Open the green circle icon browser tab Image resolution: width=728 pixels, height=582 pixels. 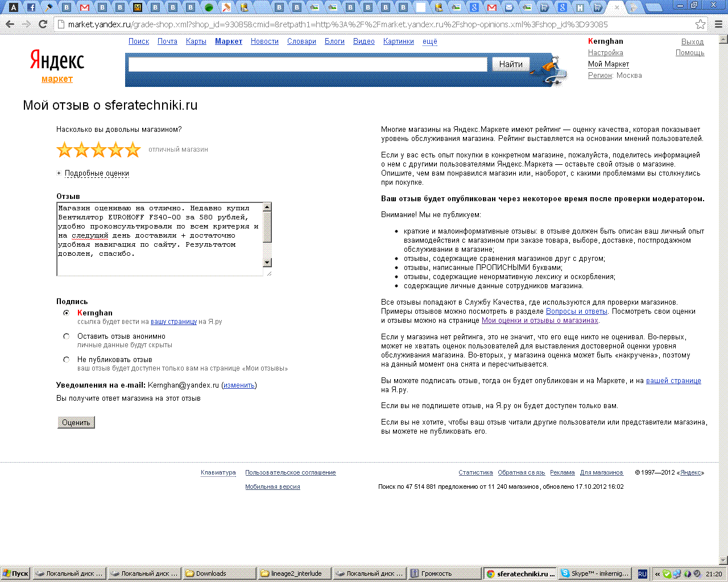[x=209, y=7]
